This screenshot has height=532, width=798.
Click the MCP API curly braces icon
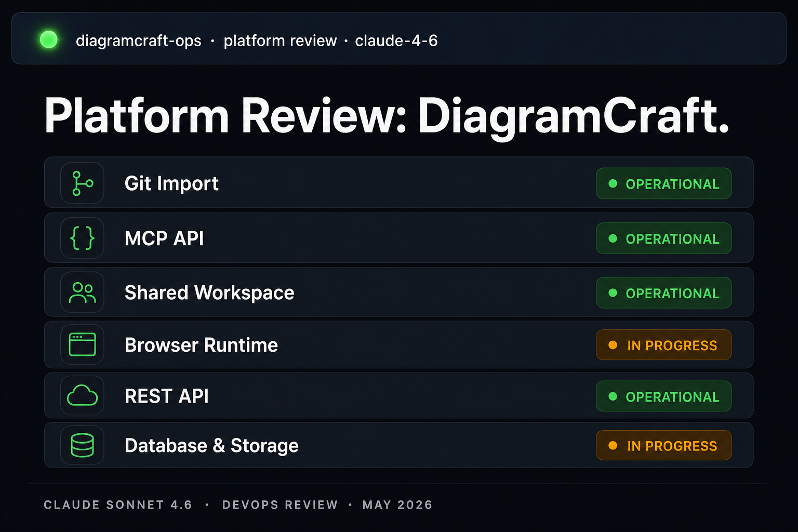tap(82, 238)
